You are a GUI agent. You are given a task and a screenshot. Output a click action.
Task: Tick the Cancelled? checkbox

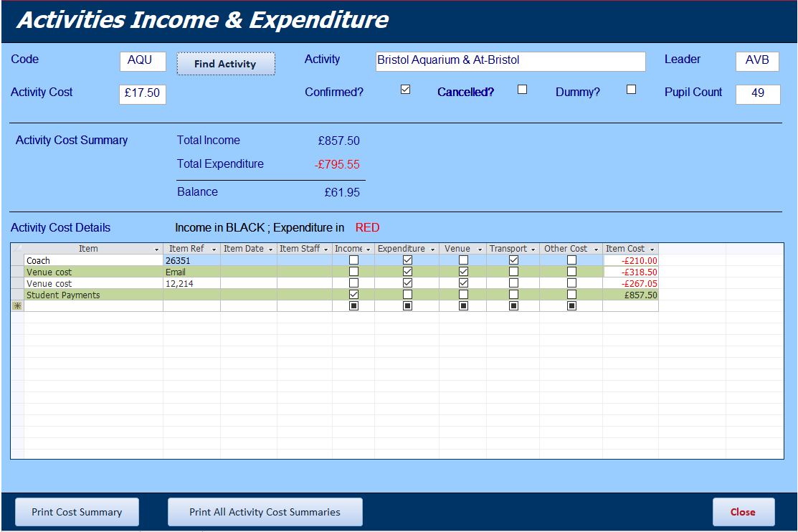(522, 90)
